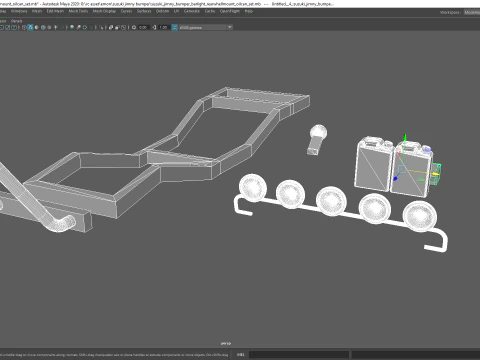Toggle the color management view transform icon

tap(174, 27)
